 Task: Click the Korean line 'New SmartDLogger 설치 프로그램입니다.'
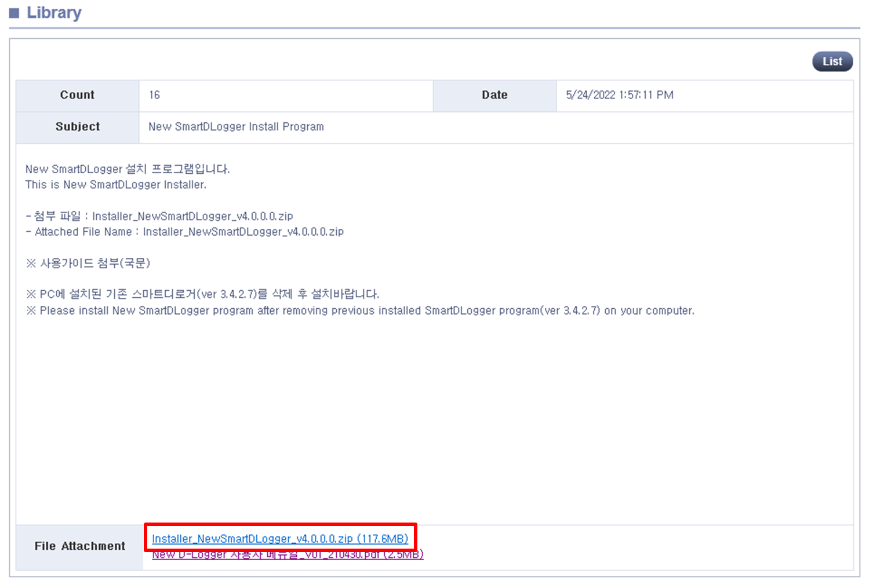coord(128,169)
